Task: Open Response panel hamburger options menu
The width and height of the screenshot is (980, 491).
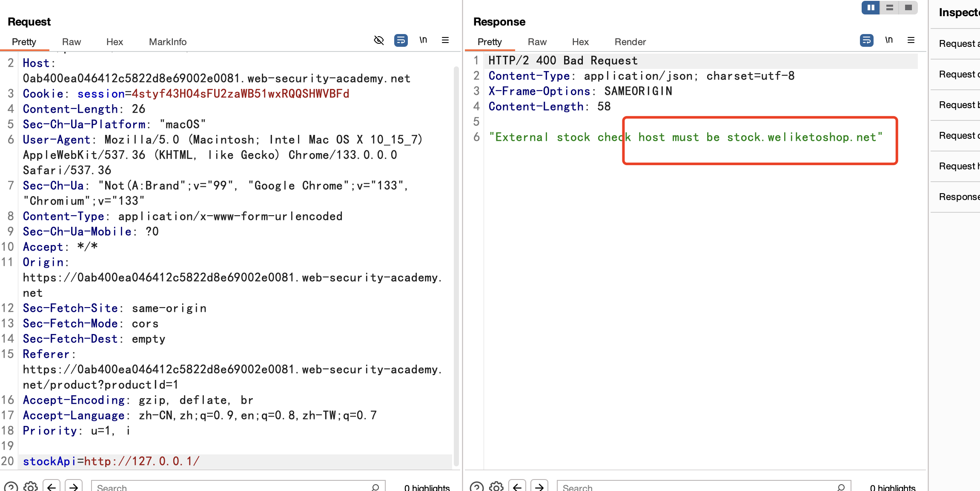Action: [911, 40]
